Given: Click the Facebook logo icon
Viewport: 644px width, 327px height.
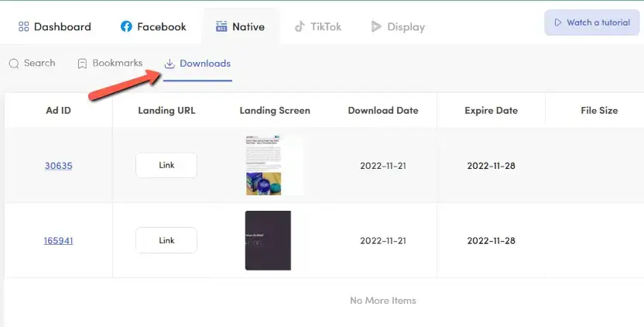Looking at the screenshot, I should pos(126,27).
